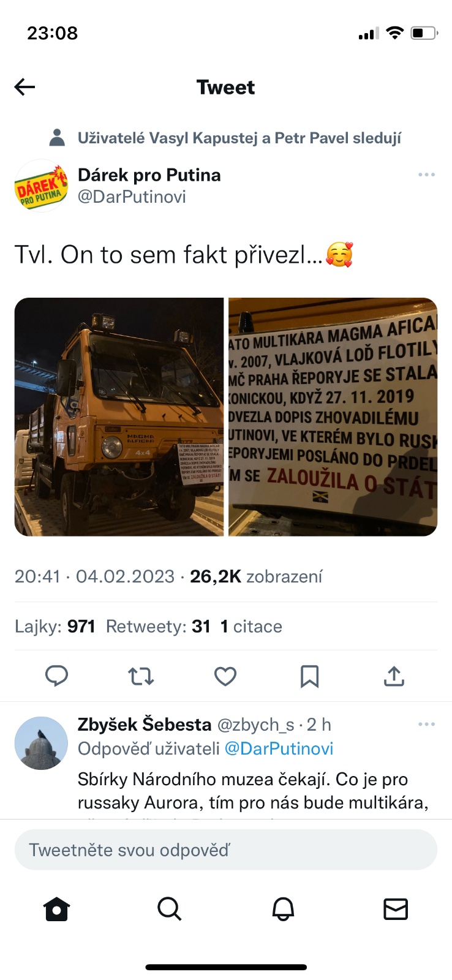Viewport: 452px width, 980px height.
Task: Open the three-dot menu on main tweet
Action: coord(426,175)
